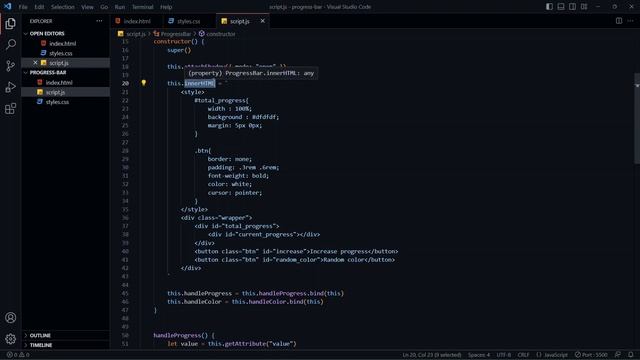Screen dimensions: 640x360
Task: Click the "Increase progress" button text line
Action: [x=296, y=251]
